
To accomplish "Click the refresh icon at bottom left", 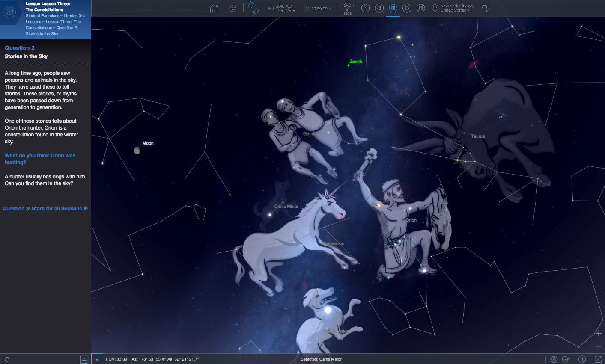I will click(x=7, y=359).
